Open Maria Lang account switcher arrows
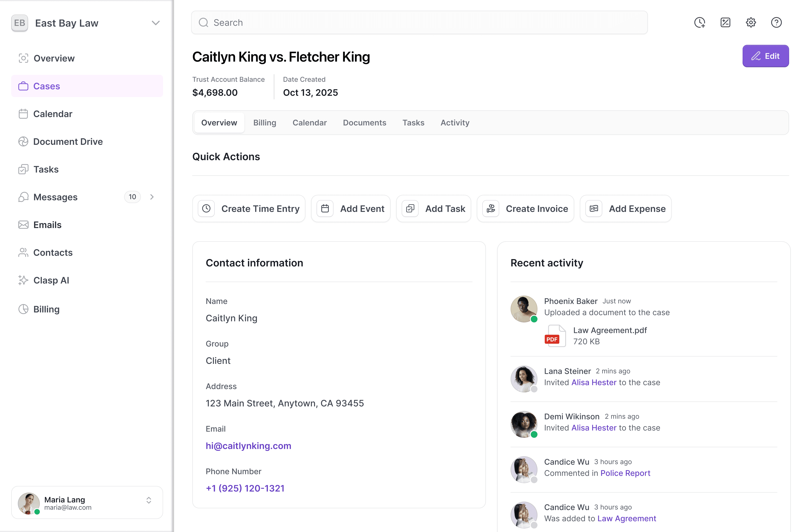The image size is (807, 532). [x=149, y=500]
